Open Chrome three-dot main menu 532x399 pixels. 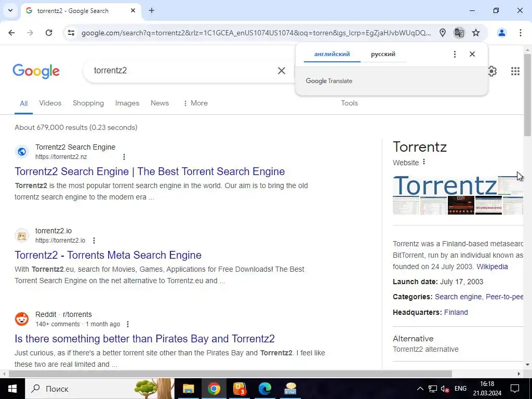521,33
